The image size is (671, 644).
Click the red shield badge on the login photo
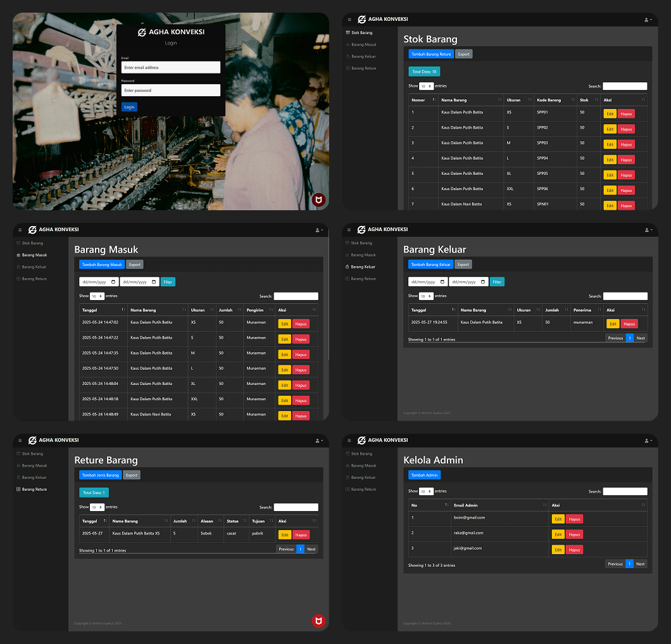click(318, 199)
